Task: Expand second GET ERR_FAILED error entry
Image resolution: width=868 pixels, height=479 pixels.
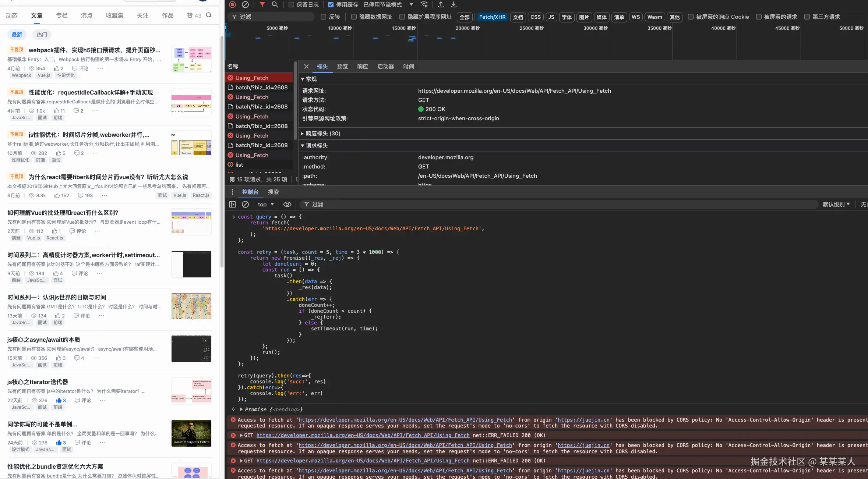Action: coord(241,461)
